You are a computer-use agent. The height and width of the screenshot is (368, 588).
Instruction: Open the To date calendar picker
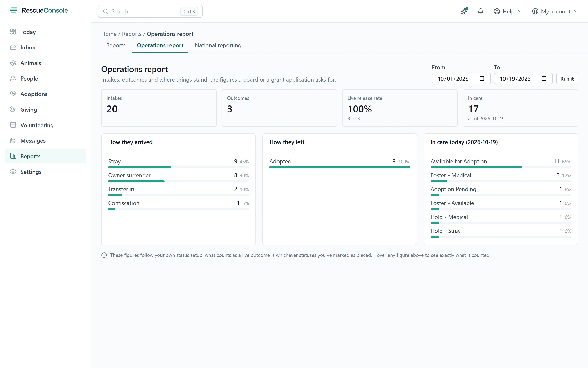coord(544,78)
